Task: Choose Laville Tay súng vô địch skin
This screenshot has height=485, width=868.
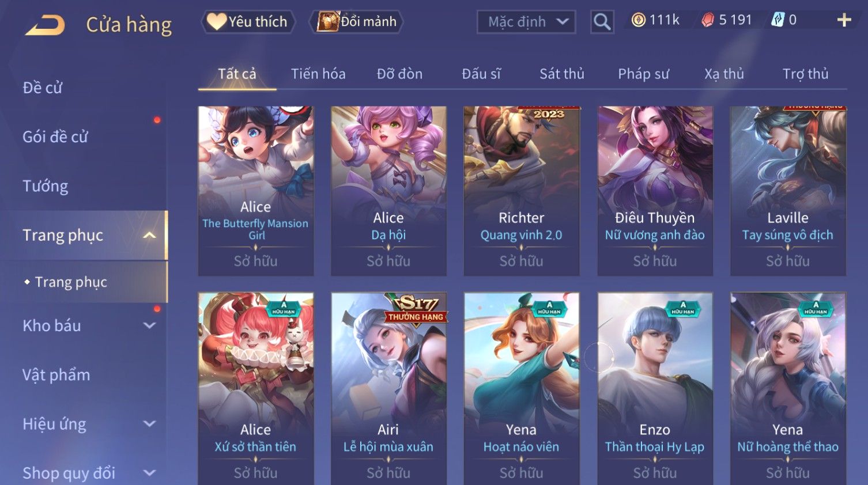Action: pyautogui.click(x=788, y=191)
